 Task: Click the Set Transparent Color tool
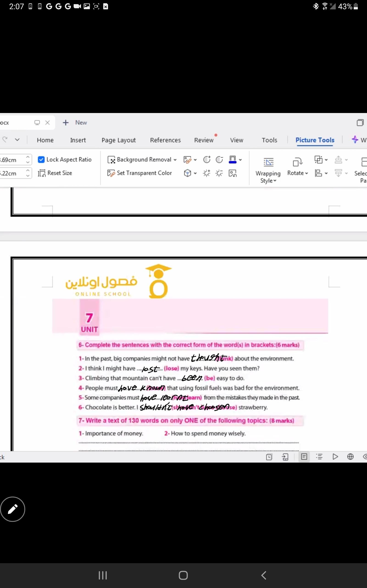tap(139, 173)
